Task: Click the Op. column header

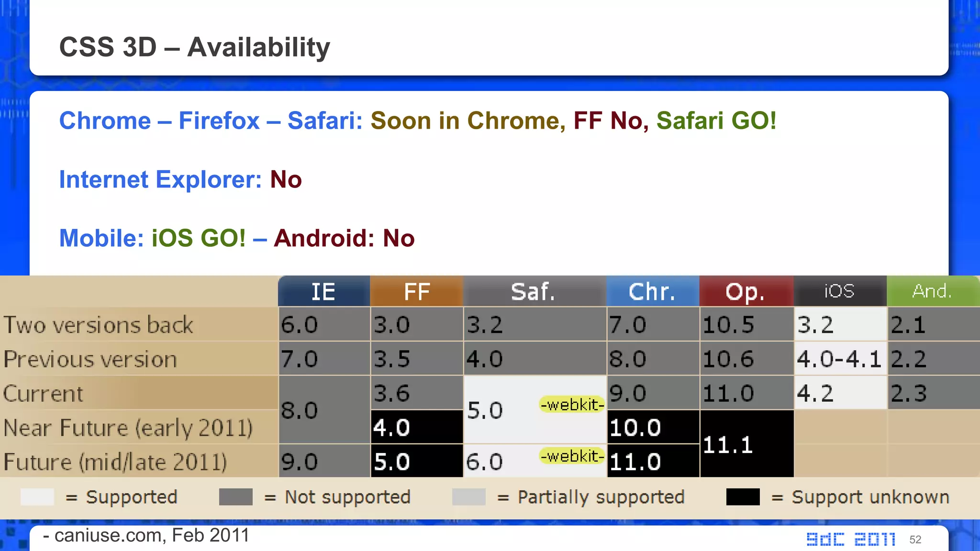Action: (x=746, y=291)
